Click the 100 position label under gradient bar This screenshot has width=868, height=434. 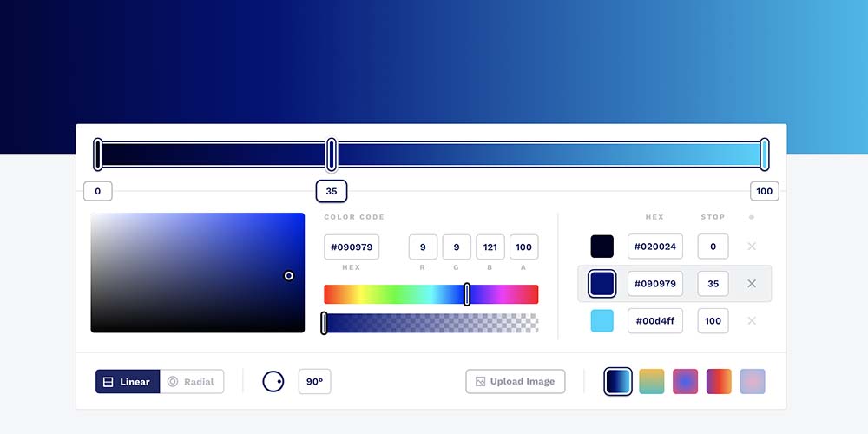pos(765,192)
